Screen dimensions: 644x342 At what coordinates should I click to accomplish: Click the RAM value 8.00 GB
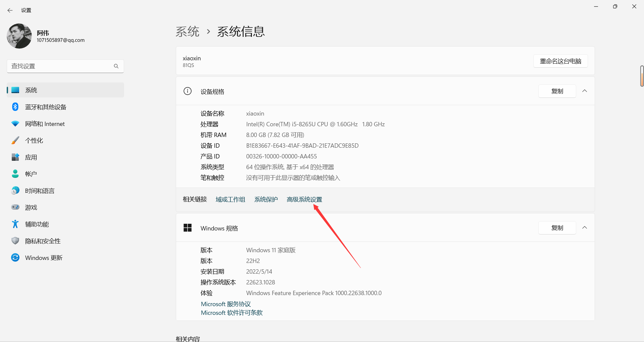click(x=256, y=135)
